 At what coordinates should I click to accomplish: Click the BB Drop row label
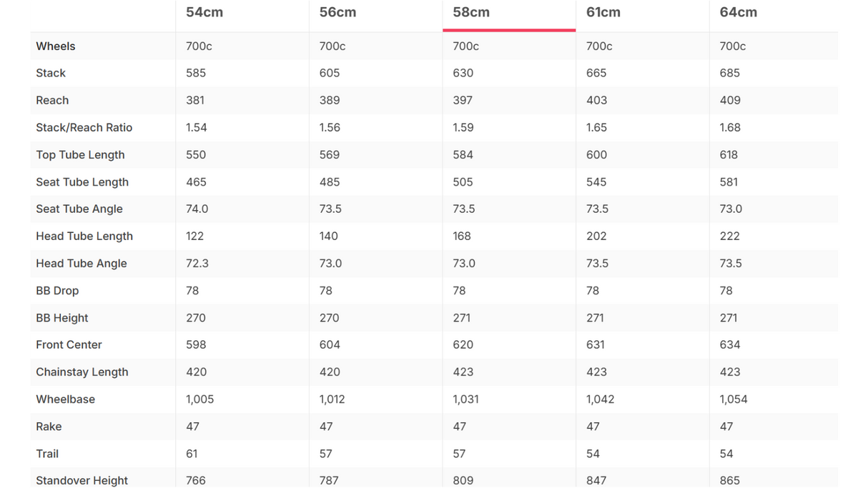coord(57,290)
